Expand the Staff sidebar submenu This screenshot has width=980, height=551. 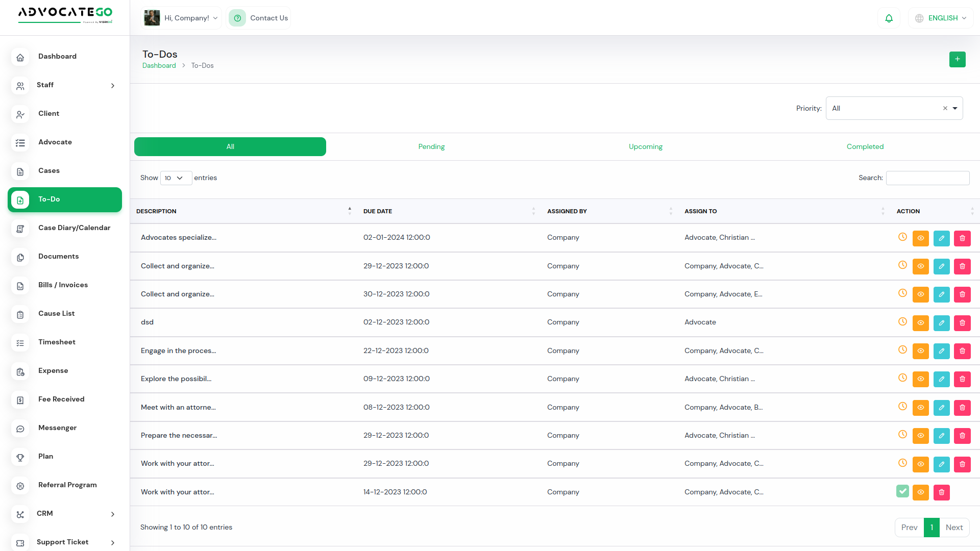click(x=113, y=86)
